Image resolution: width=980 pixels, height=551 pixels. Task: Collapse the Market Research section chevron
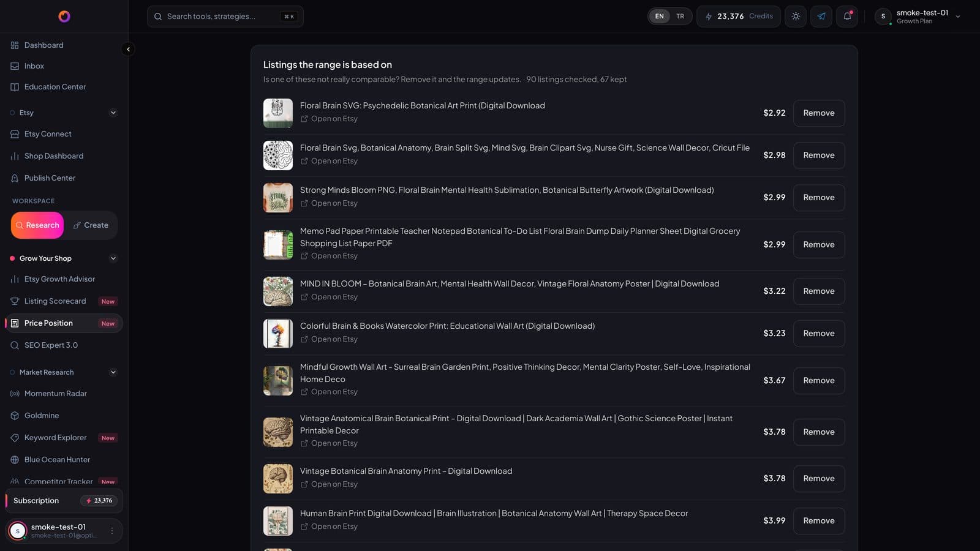pos(113,372)
